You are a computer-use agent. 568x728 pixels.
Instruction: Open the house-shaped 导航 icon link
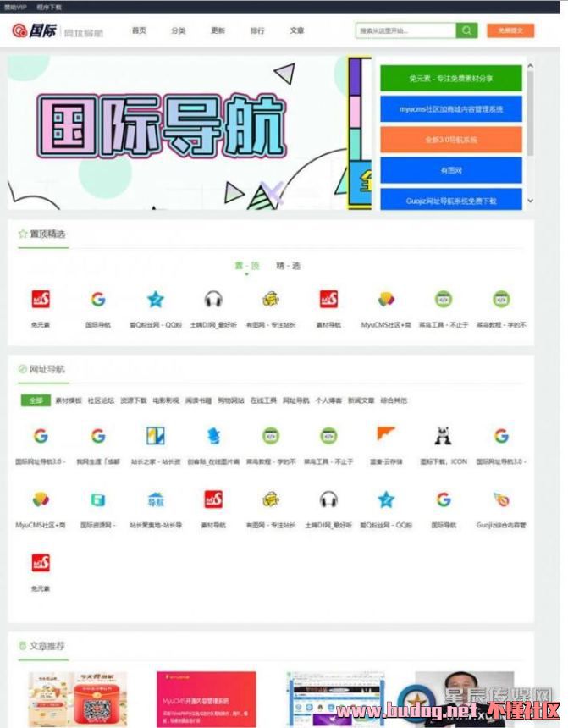(x=156, y=499)
